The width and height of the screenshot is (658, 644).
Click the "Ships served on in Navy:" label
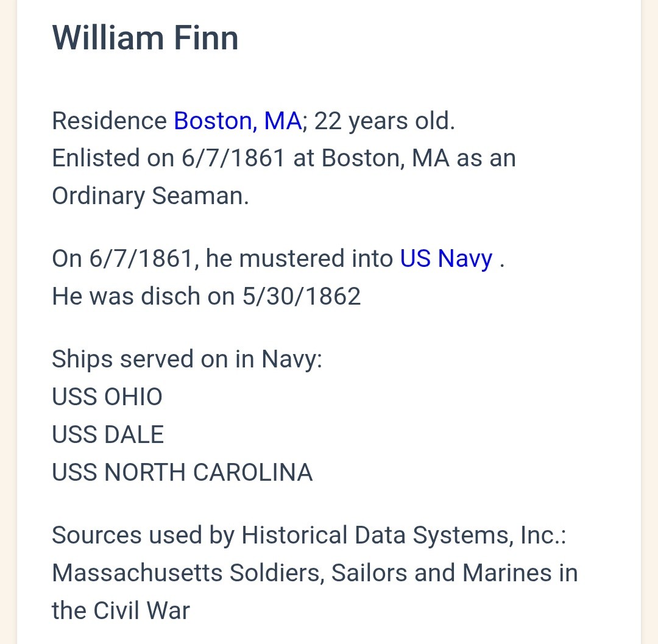click(187, 359)
